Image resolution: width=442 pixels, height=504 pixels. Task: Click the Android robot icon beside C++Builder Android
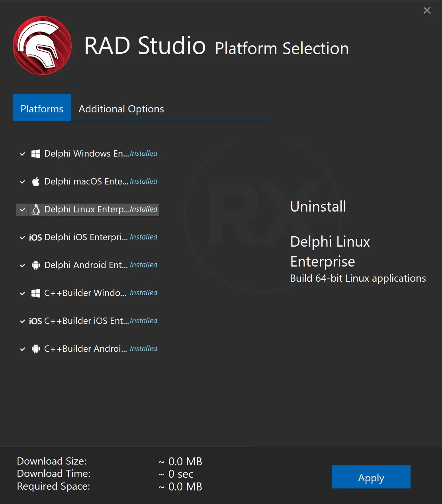pyautogui.click(x=36, y=349)
